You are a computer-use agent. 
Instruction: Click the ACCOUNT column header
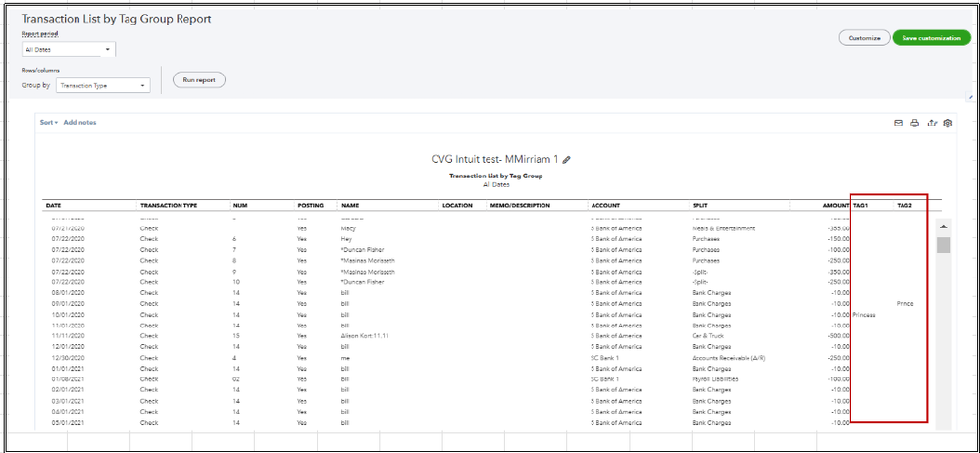click(x=605, y=206)
